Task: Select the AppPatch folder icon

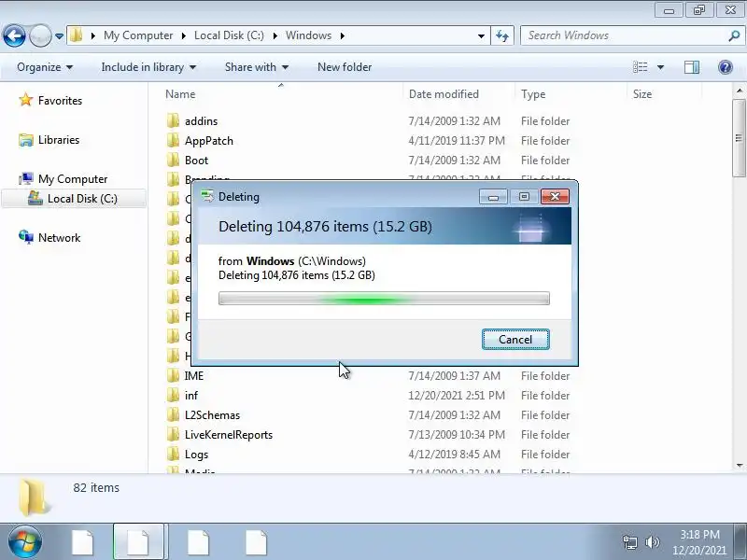Action: [173, 140]
